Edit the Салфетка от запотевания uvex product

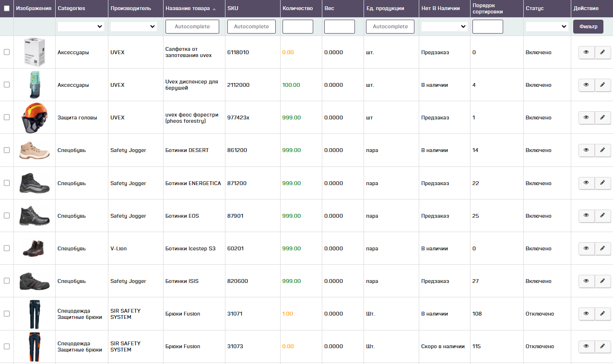click(603, 52)
